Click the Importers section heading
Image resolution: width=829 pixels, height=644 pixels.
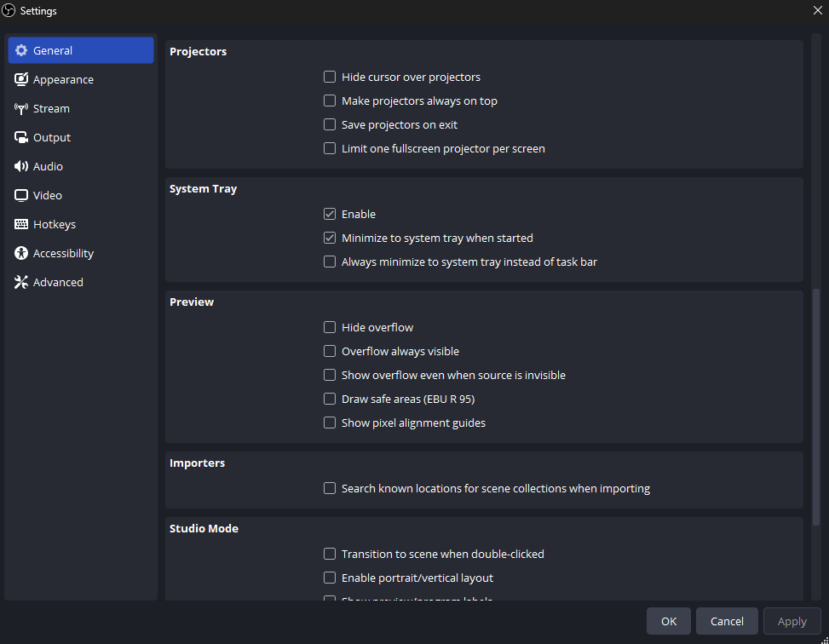(197, 463)
